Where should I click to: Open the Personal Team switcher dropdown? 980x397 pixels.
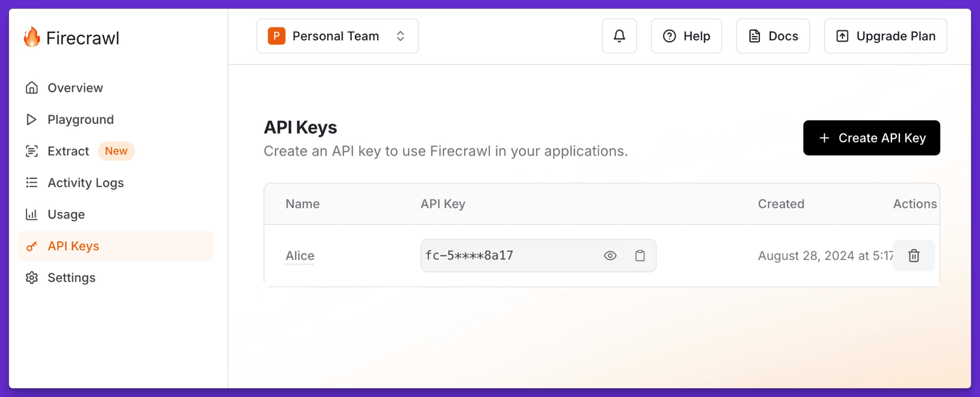tap(337, 36)
